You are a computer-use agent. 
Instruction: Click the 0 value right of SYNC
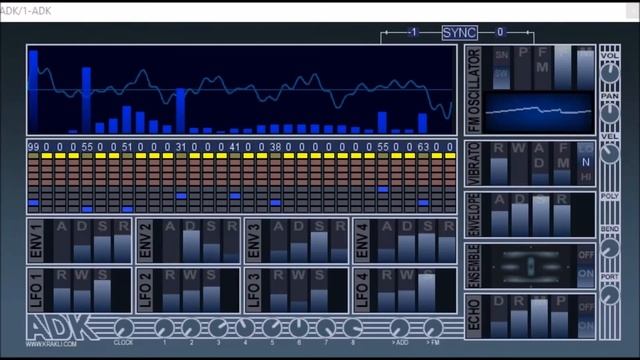[x=500, y=32]
